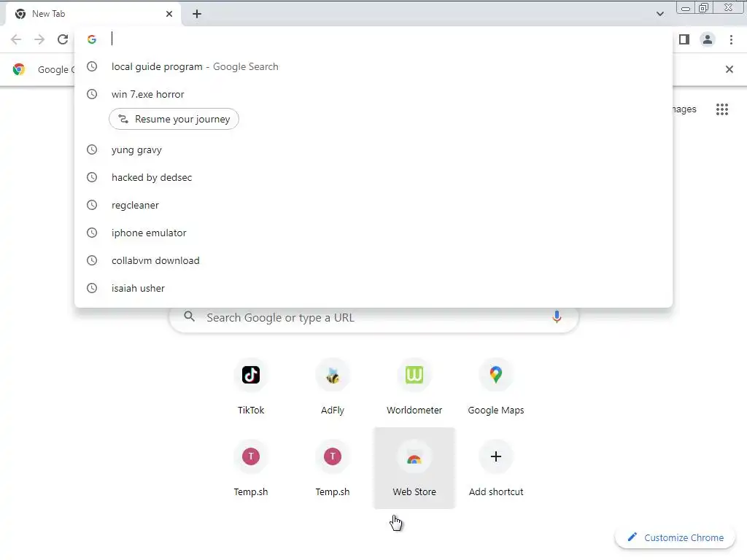This screenshot has width=747, height=560.
Task: Click the Chrome logo in the info bar
Action: point(19,69)
